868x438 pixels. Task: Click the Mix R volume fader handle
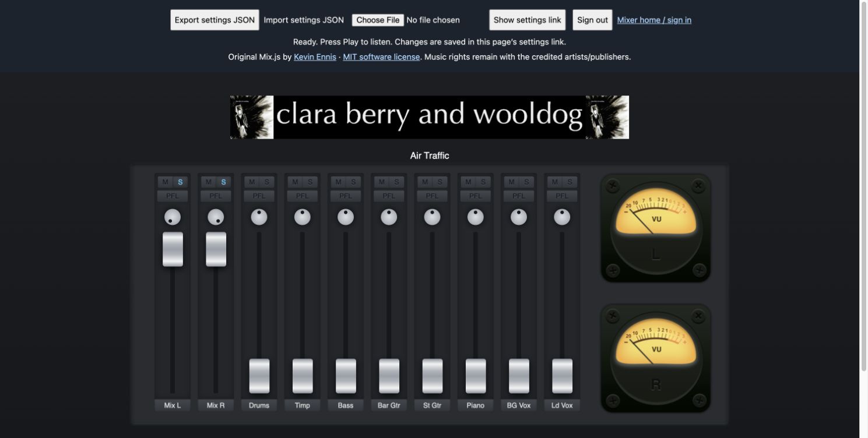[216, 249]
